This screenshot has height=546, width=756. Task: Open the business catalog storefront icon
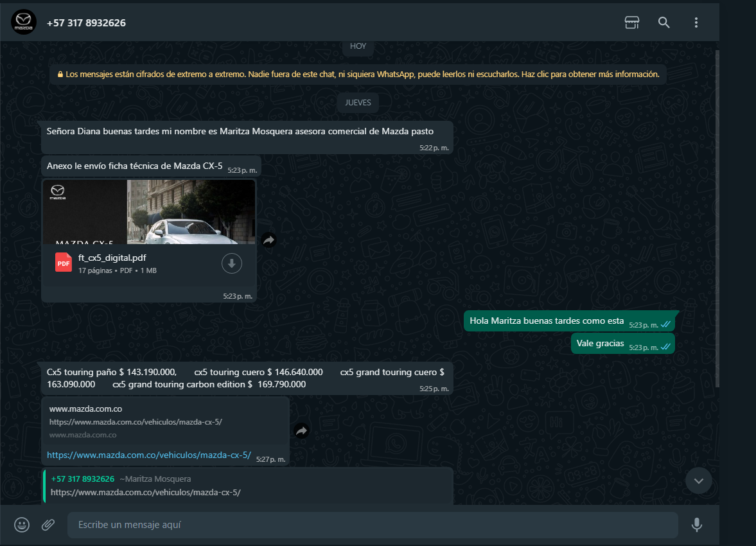tap(631, 22)
